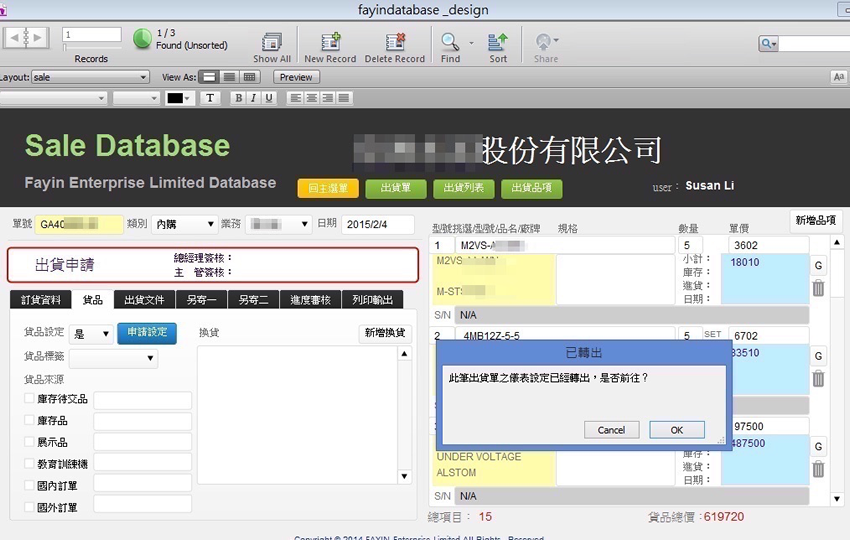Click the items list scroll down arrow

836,498
